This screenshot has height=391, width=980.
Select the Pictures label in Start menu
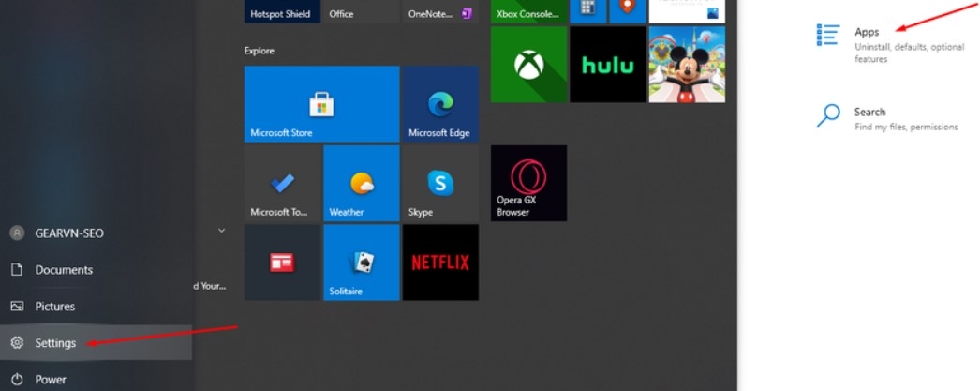tap(55, 306)
